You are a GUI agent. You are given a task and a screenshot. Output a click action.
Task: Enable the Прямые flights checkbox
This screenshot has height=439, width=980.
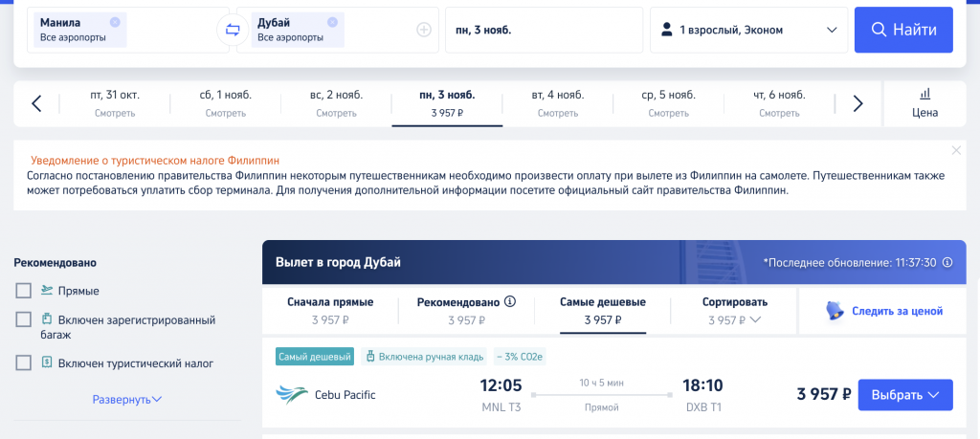(23, 291)
